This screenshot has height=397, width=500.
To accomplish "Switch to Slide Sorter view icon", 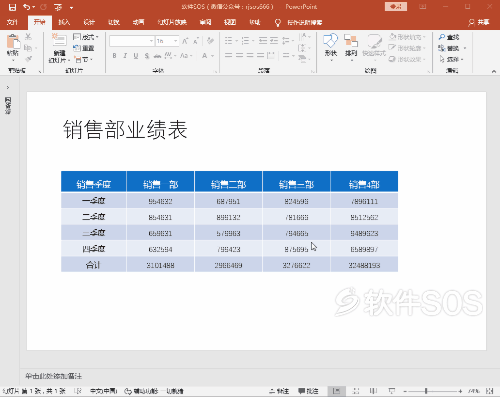I will click(356, 391).
